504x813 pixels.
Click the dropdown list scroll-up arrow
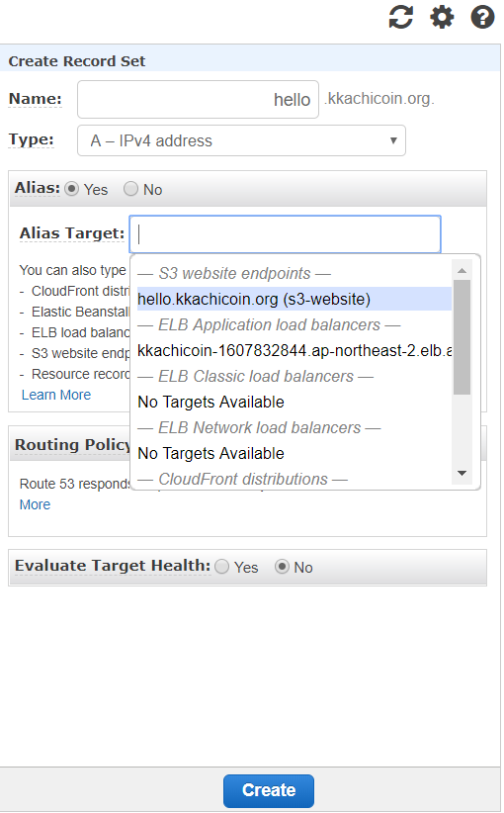(462, 270)
